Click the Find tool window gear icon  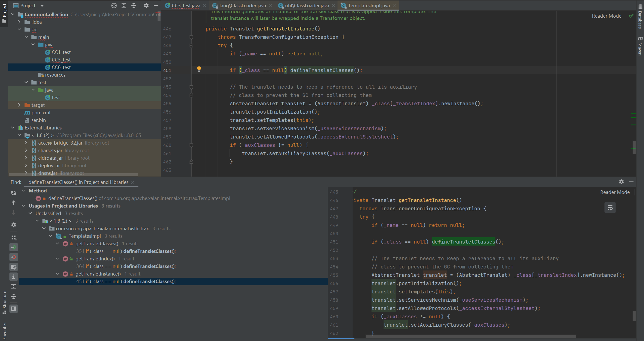(x=621, y=182)
